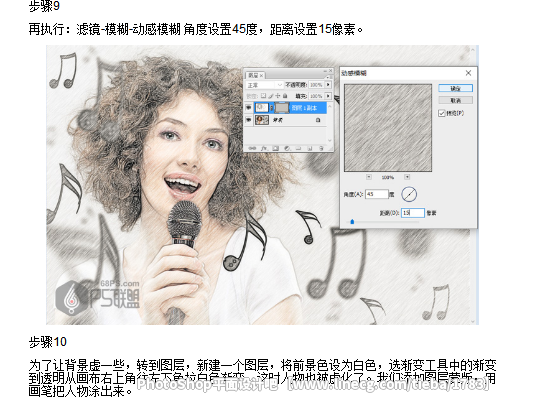Viewport: 545px width, 403px height.
Task: Open the opacity slider arrow
Action: point(328,85)
